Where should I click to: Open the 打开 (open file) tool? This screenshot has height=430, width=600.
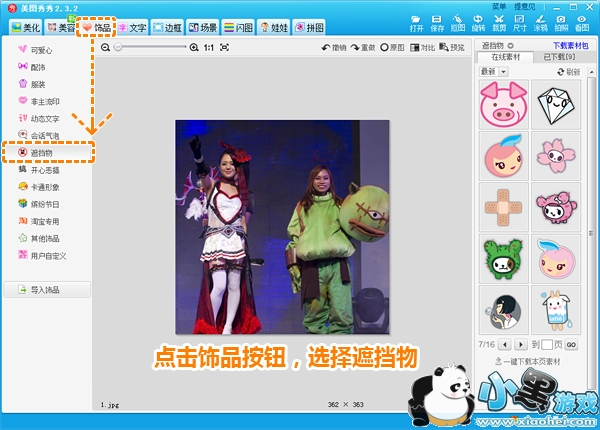click(416, 24)
